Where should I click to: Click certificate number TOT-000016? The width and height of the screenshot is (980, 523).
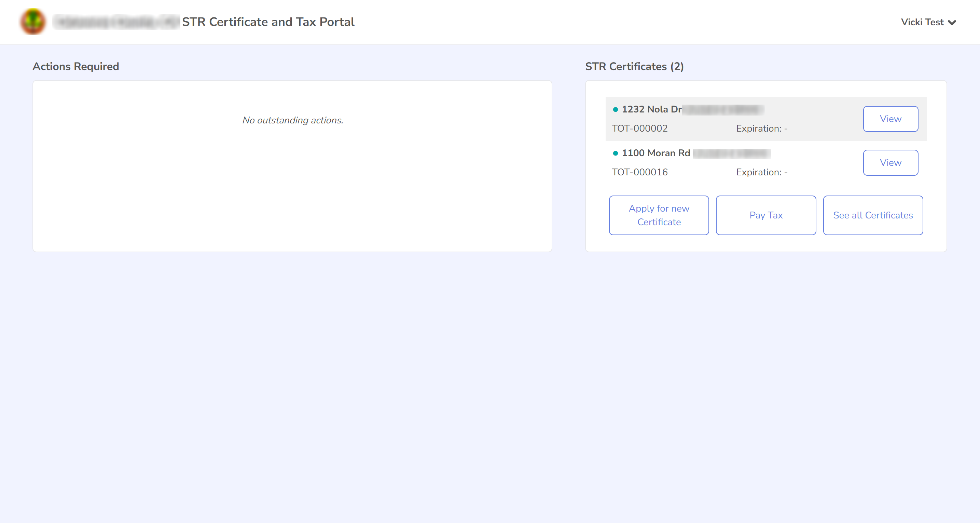tap(639, 172)
